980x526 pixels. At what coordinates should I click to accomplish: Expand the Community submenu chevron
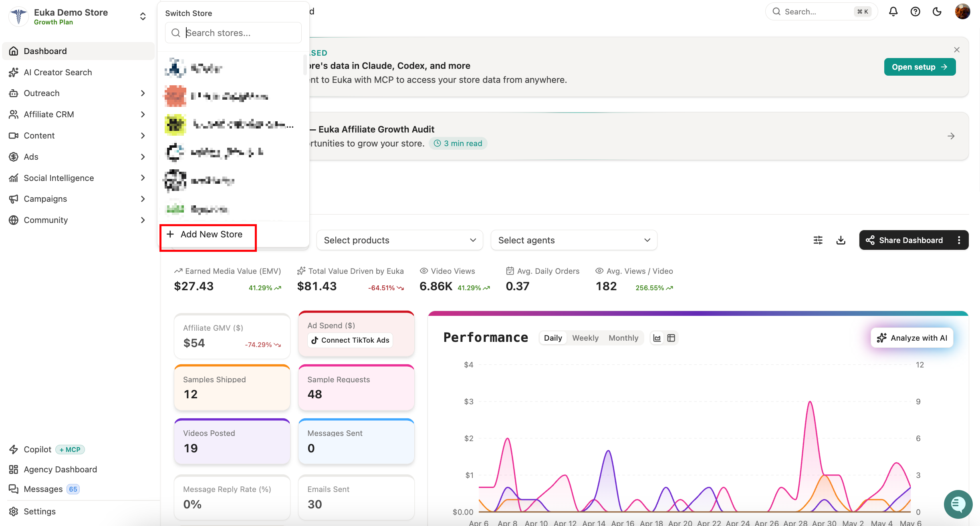tap(143, 220)
